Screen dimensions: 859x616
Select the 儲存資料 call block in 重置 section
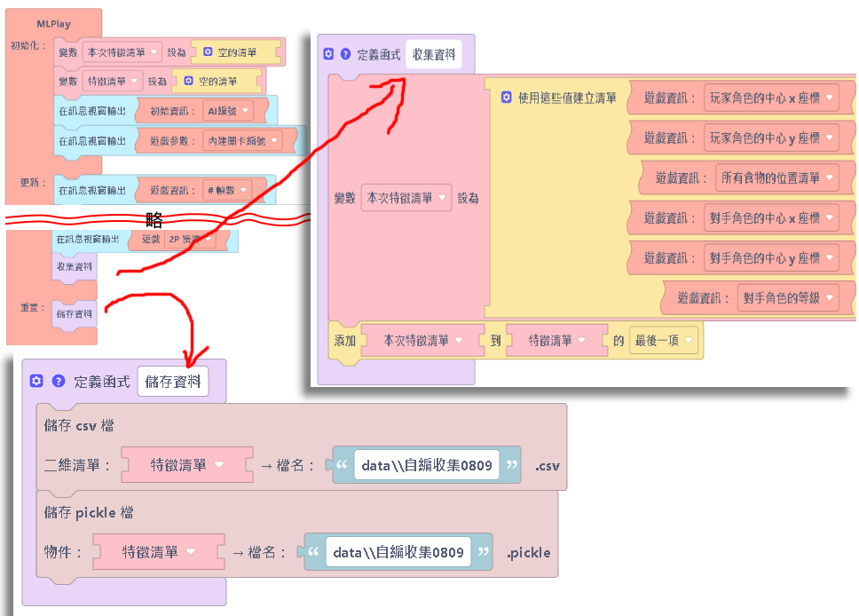point(75,314)
